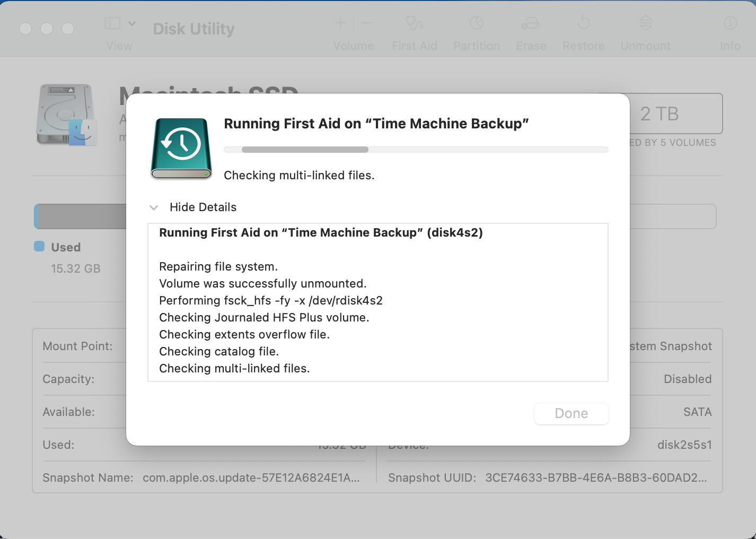This screenshot has height=539, width=756.
Task: Select the Unmount toolbar icon
Action: tap(645, 23)
